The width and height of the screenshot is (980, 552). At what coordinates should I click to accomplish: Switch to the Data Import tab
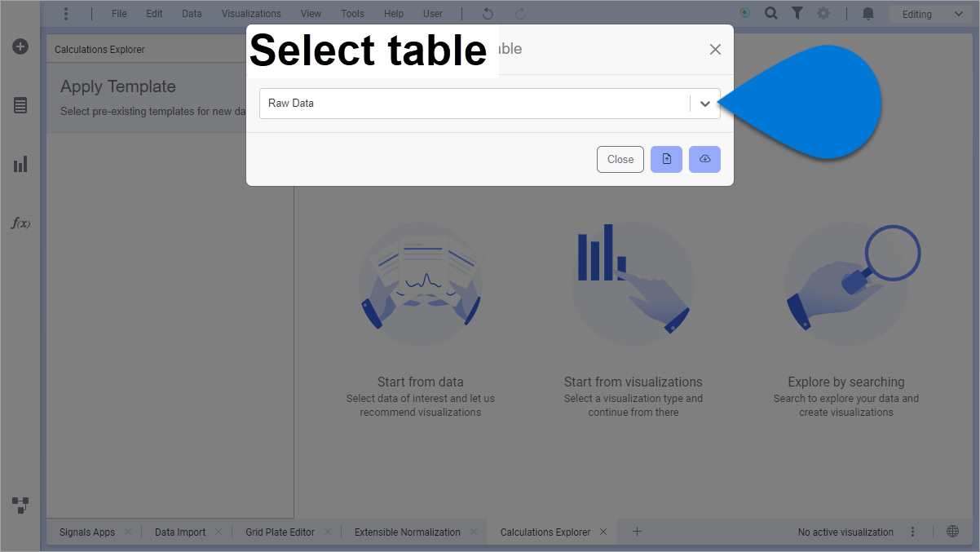pyautogui.click(x=180, y=532)
